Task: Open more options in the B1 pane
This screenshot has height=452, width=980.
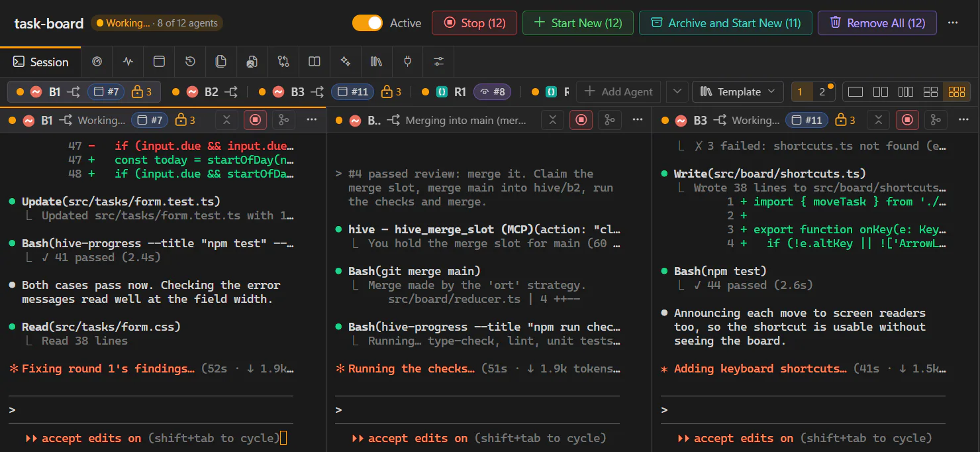Action: pos(312,120)
